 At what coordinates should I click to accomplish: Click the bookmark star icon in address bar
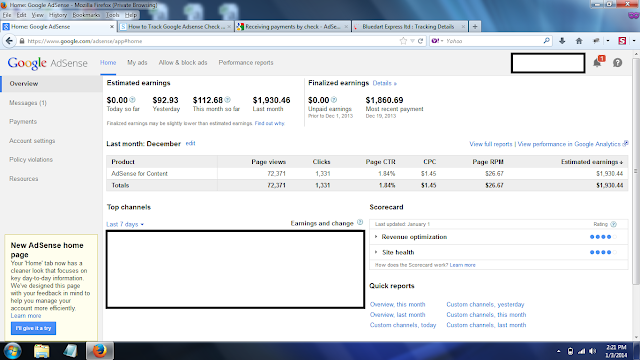pyautogui.click(x=403, y=41)
